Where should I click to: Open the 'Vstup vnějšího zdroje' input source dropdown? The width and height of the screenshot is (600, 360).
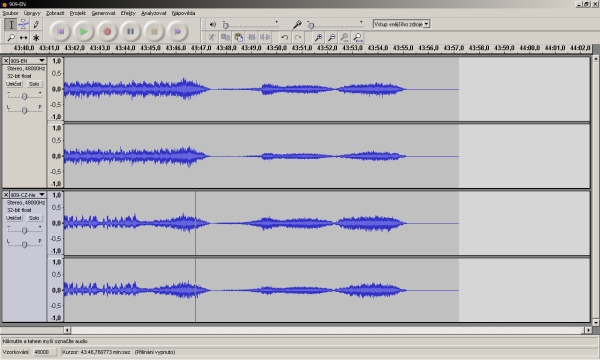click(401, 24)
